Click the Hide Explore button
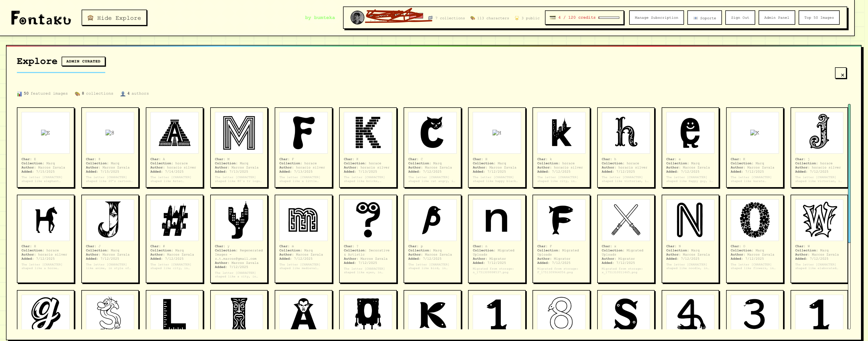The image size is (868, 341). [x=114, y=18]
